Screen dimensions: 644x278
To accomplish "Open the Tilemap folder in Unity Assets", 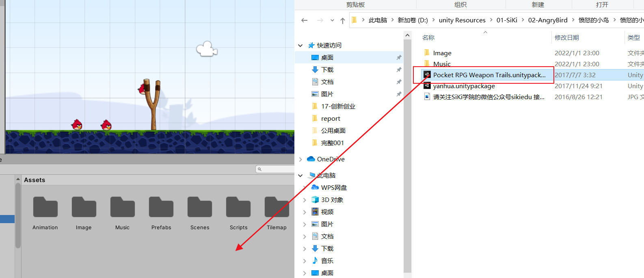I will point(277,207).
